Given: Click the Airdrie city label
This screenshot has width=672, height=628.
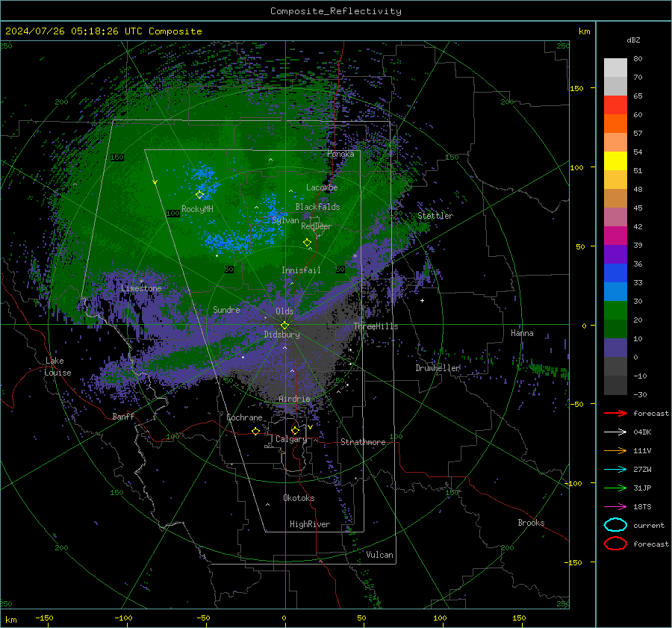Looking at the screenshot, I should tap(294, 399).
